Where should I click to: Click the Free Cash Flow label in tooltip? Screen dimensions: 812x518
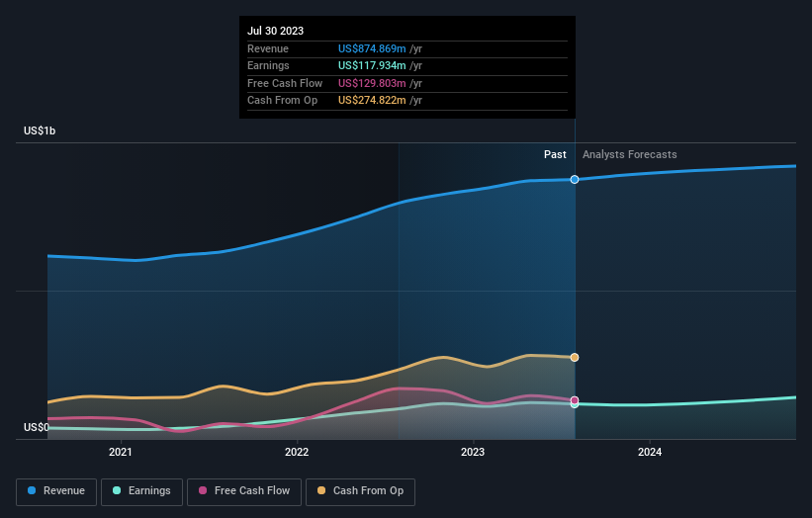pos(285,83)
